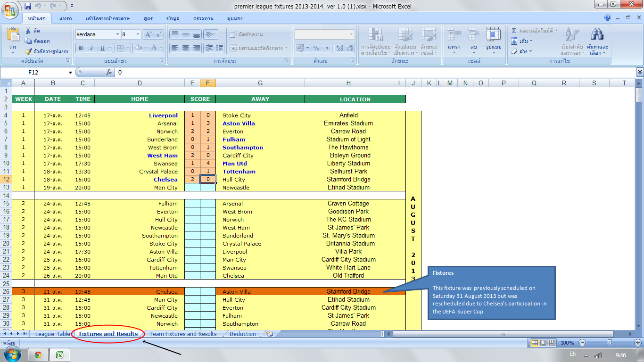The width and height of the screenshot is (644, 362).
Task: Toggle top vertical alignment
Action: [174, 34]
